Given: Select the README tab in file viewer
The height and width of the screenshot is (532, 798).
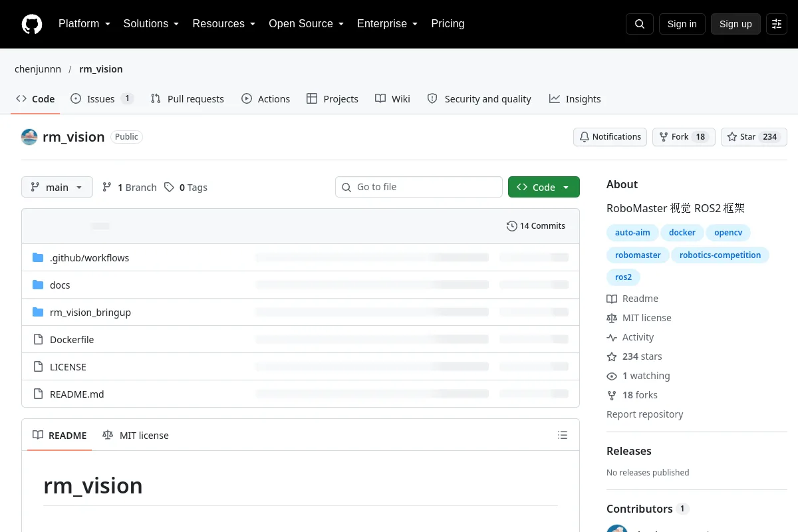Looking at the screenshot, I should pos(60,435).
